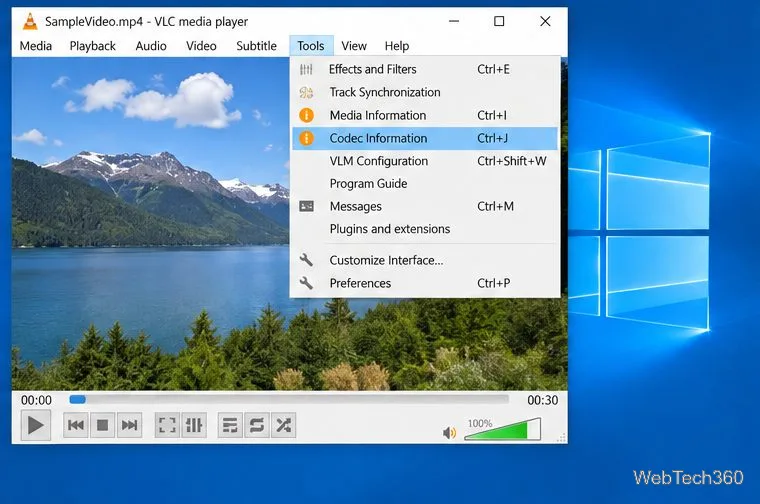Open the Subtitle menu
The width and height of the screenshot is (760, 504).
256,46
